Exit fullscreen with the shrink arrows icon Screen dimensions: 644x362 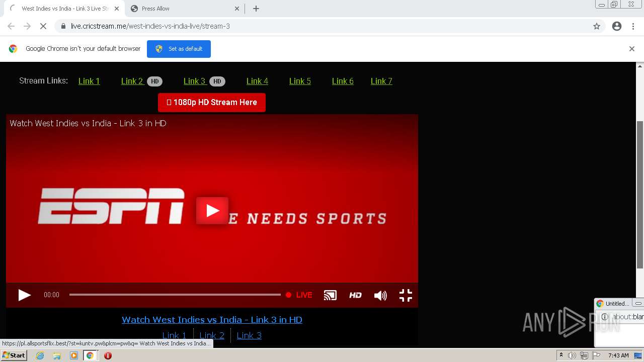click(x=406, y=295)
